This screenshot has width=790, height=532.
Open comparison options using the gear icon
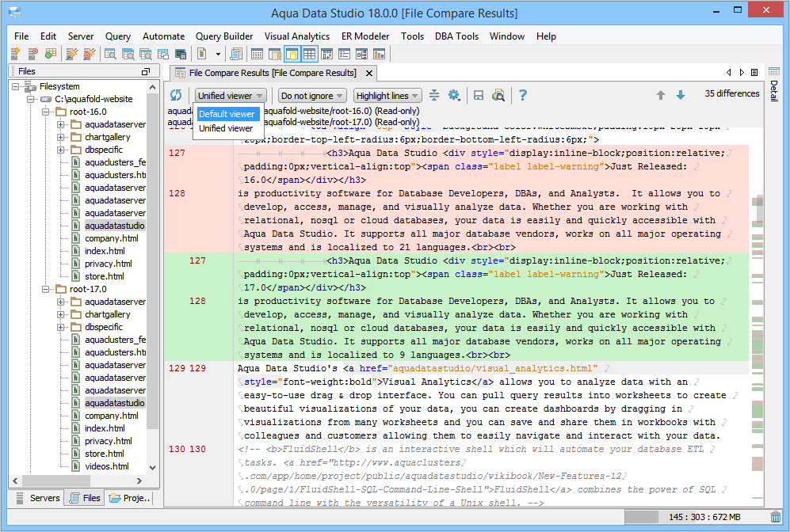tap(454, 95)
